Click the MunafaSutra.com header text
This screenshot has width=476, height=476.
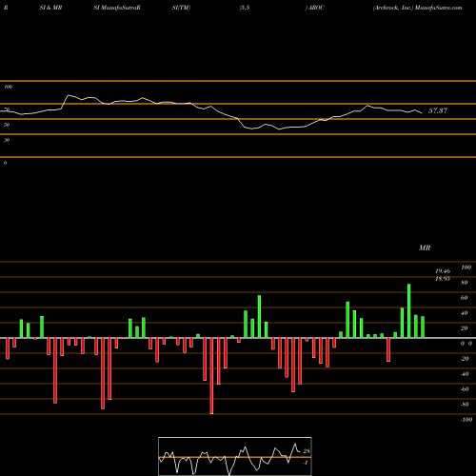click(439, 8)
